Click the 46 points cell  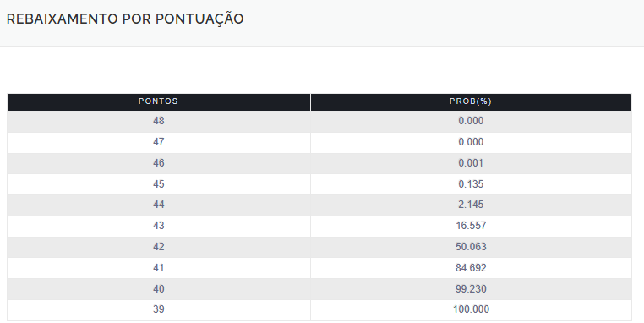pos(159,163)
